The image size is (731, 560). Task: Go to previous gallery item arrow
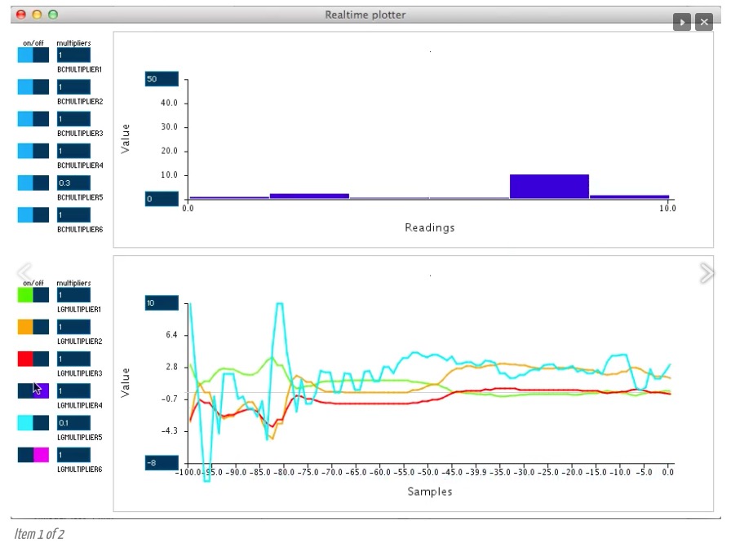point(24,272)
